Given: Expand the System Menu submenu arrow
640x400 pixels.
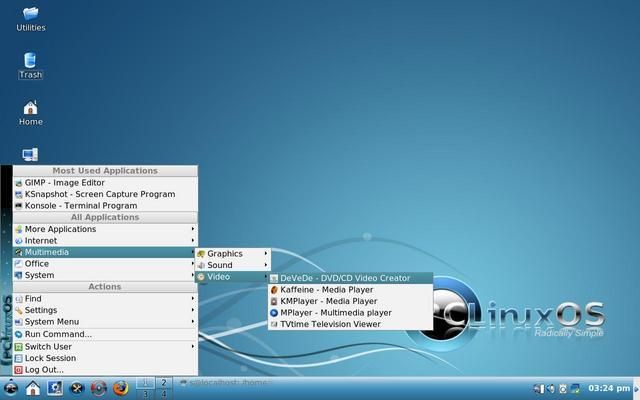Looking at the screenshot, I should click(x=193, y=322).
